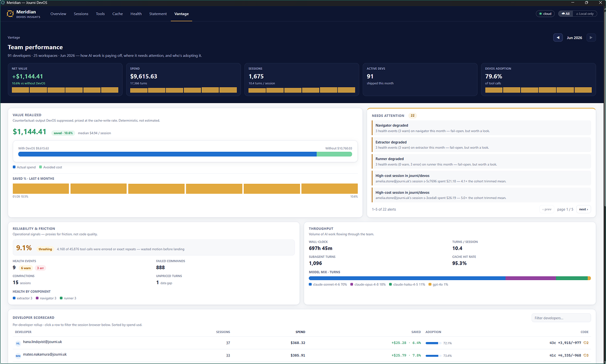The width and height of the screenshot is (606, 364).
Task: Click the first saved % month bar
Action: click(41, 188)
